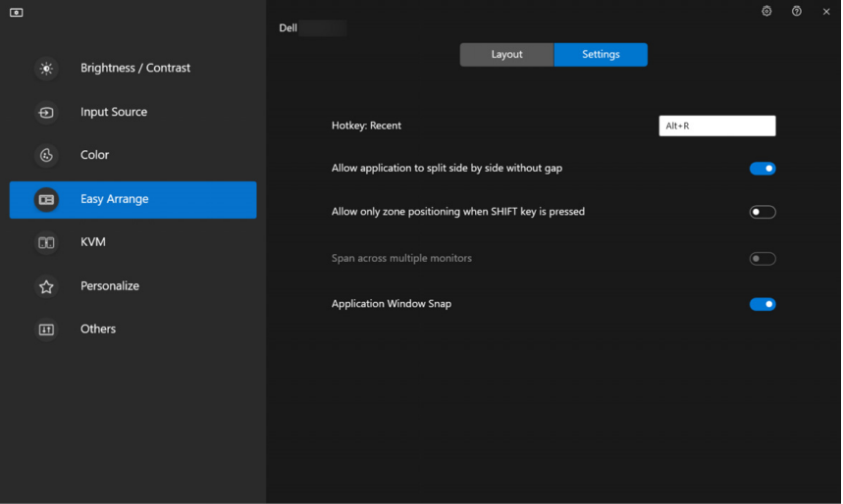
Task: Switch to the Layout tab
Action: (x=506, y=55)
